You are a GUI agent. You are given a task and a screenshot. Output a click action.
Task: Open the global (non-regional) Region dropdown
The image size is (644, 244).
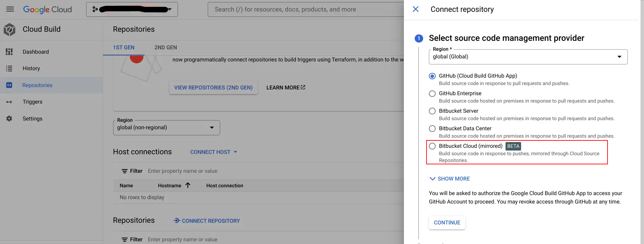166,128
